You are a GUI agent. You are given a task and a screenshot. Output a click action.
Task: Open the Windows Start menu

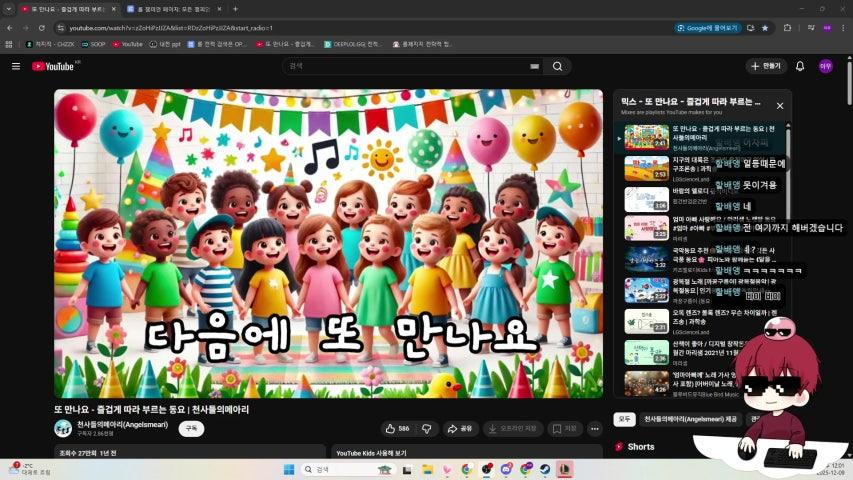click(x=290, y=469)
